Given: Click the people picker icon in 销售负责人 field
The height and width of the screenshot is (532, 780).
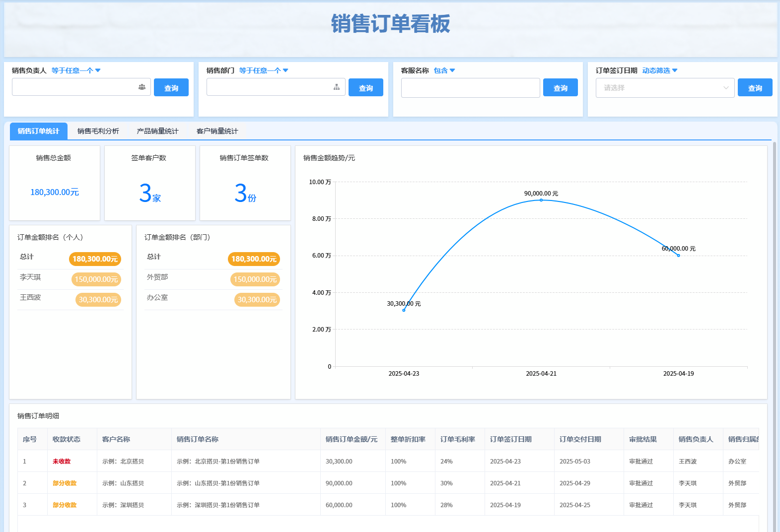Looking at the screenshot, I should point(142,87).
